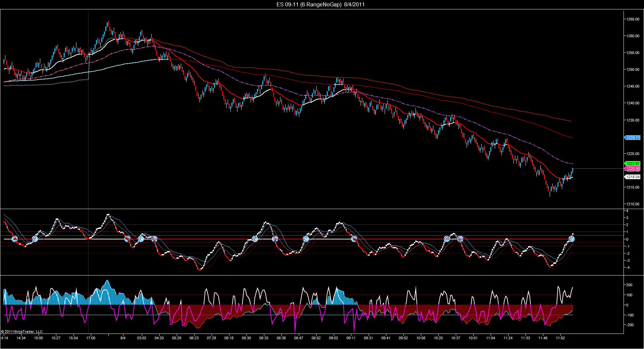Click the 1240.00 price axis label
This screenshot has width=644, height=349.
633,103
